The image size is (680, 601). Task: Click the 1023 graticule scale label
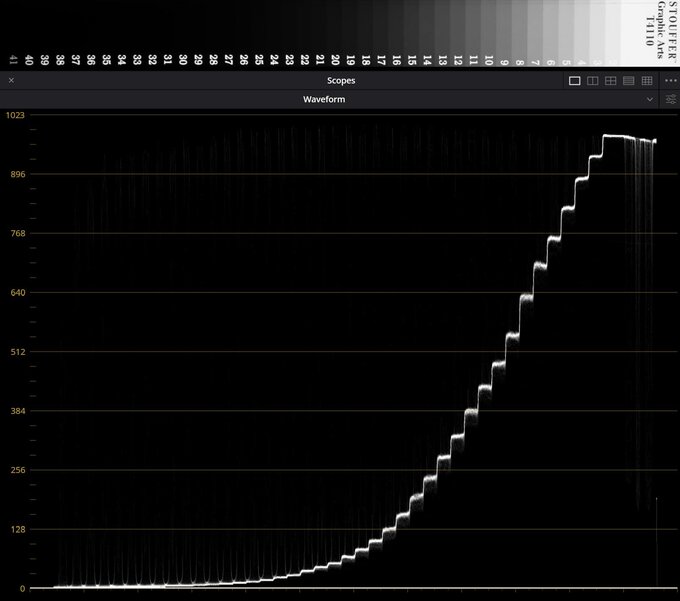coord(15,115)
